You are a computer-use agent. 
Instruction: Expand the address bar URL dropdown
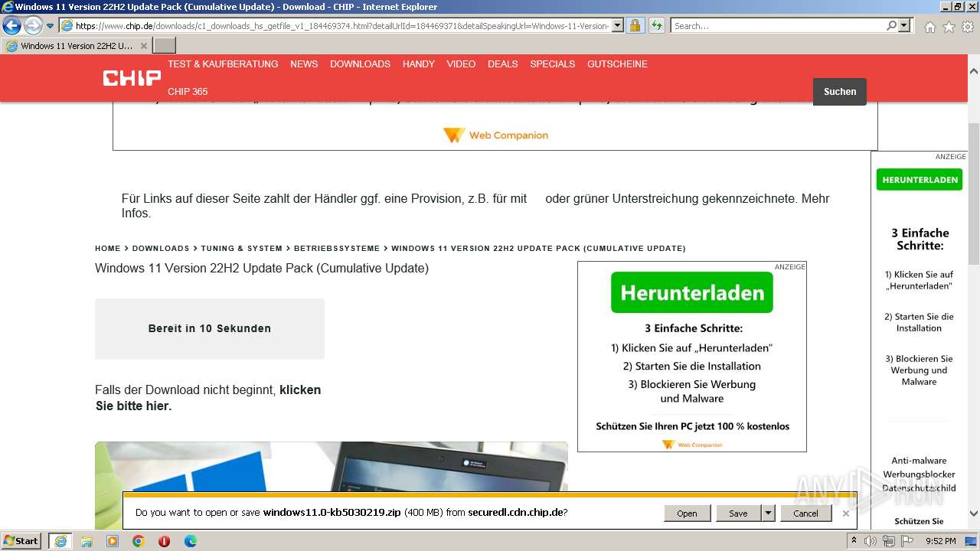(617, 25)
